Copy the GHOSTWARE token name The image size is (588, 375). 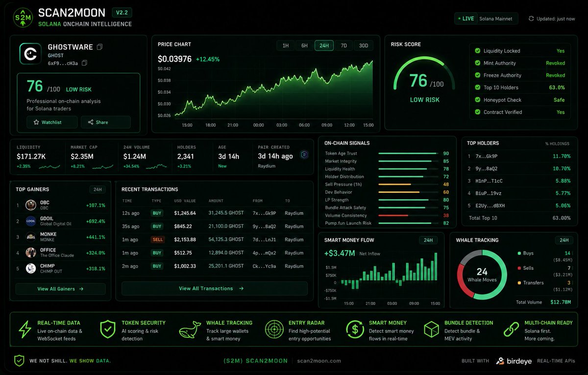100,47
